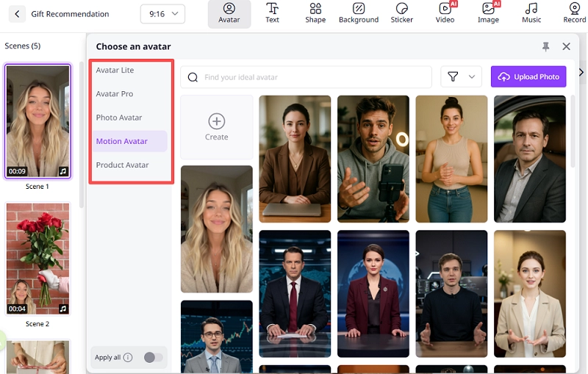
Task: Toggle the Apply all switch
Action: [x=154, y=358]
